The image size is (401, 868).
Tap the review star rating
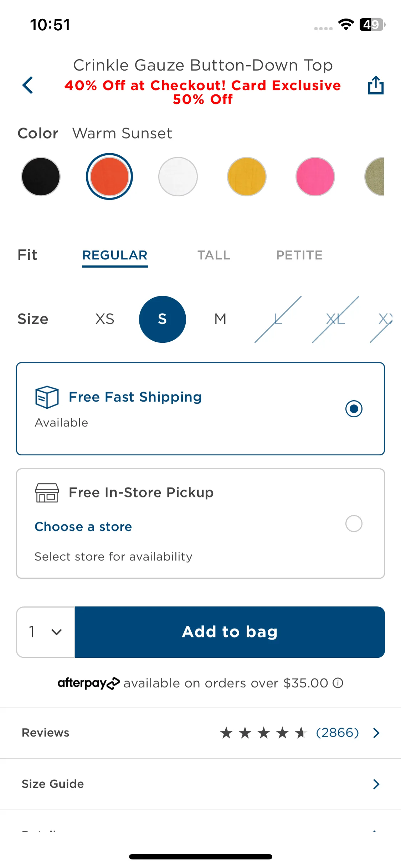pos(263,733)
